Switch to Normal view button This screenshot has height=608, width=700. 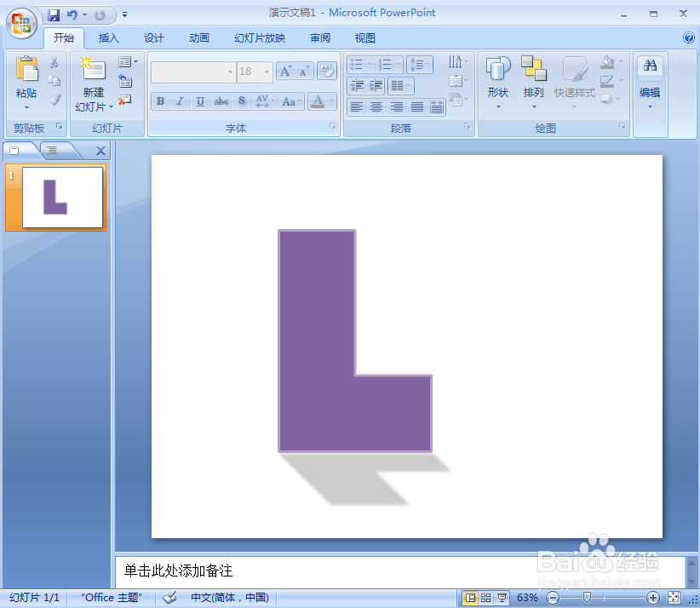470,597
